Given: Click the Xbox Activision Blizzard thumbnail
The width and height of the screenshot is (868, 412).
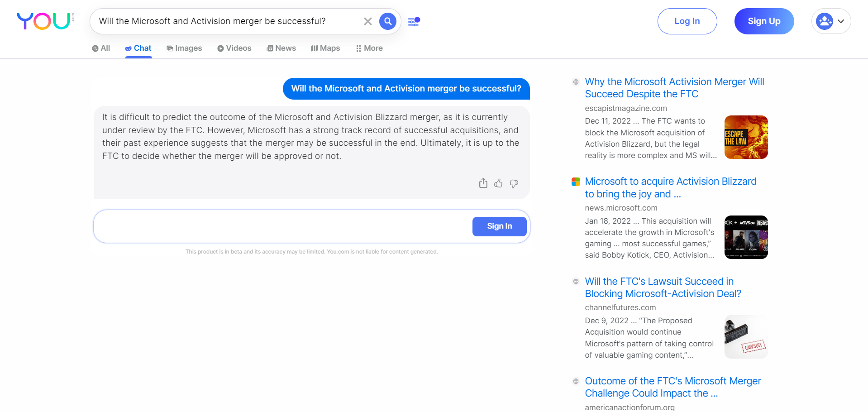Looking at the screenshot, I should 746,237.
